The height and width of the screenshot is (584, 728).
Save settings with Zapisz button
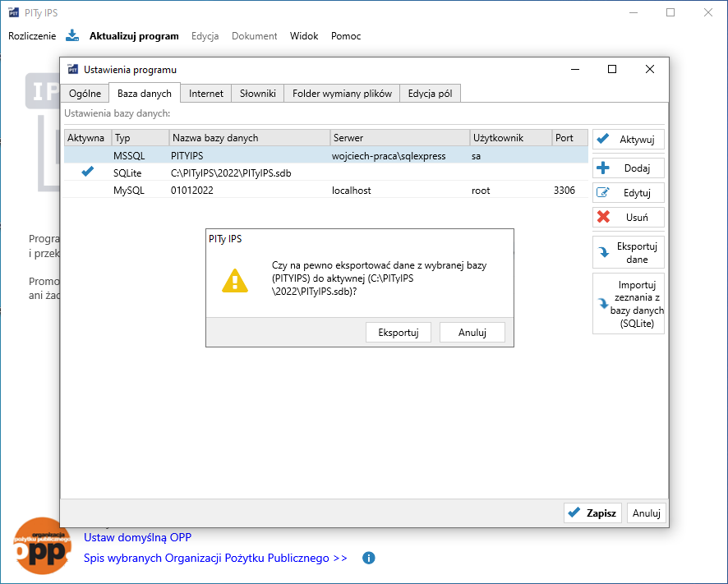click(x=592, y=513)
